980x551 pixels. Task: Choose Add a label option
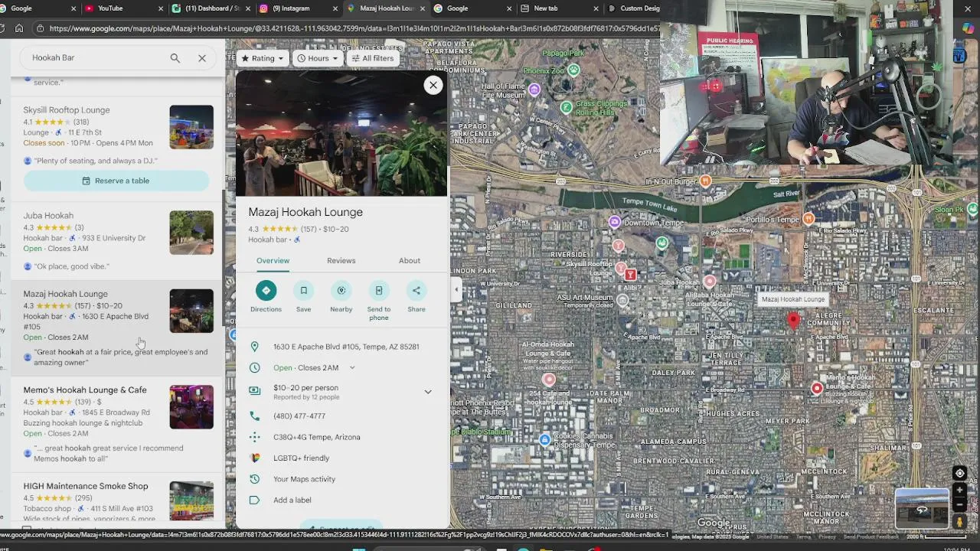coord(292,500)
